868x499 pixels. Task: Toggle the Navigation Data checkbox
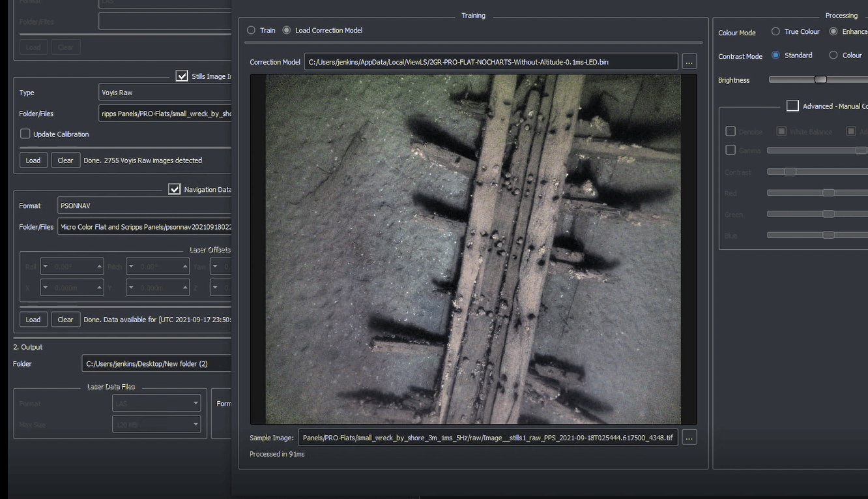pyautogui.click(x=175, y=189)
